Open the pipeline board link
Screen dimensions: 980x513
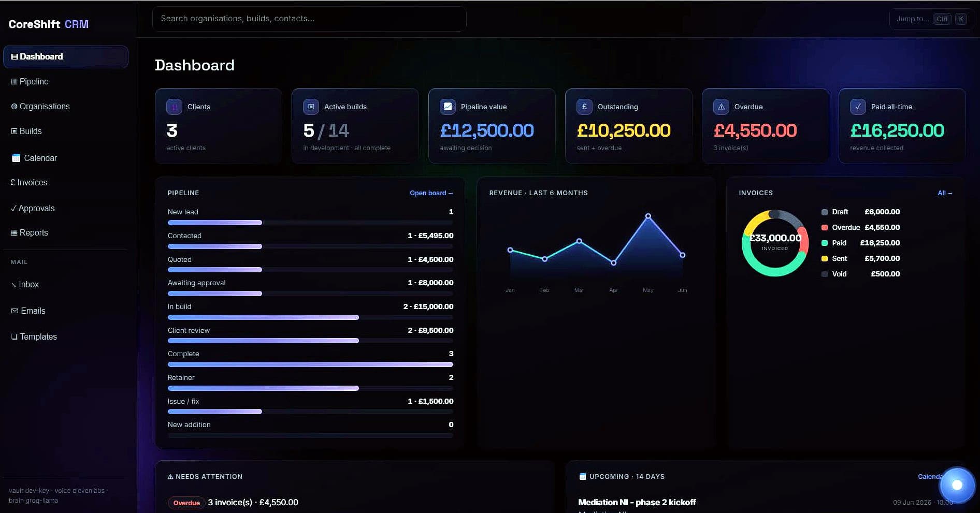pyautogui.click(x=431, y=193)
